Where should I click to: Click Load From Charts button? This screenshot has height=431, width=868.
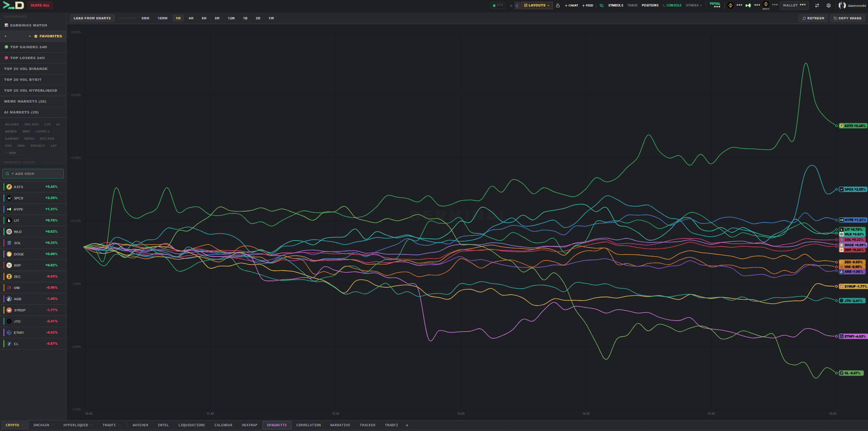coord(92,18)
